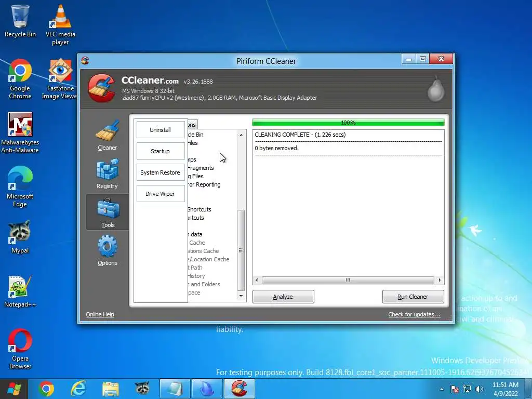Click the Piriform pear icon
532x399 pixels.
[x=436, y=89]
